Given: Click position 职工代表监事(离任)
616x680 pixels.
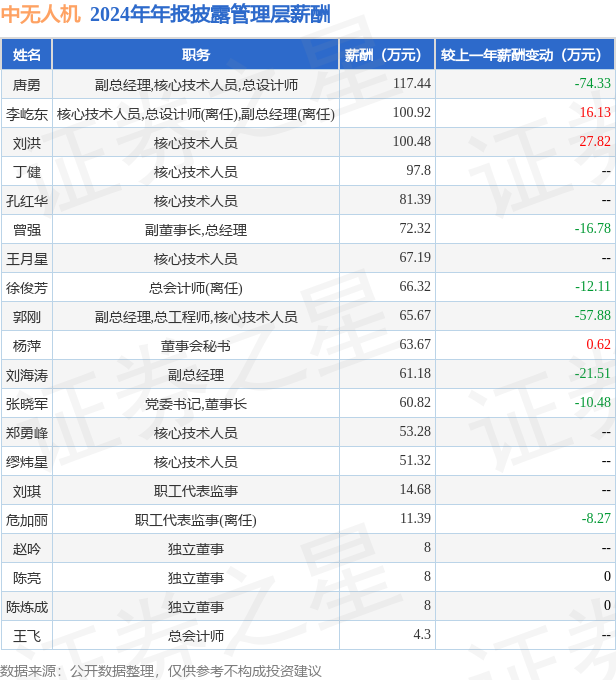Looking at the screenshot, I should coord(196,520).
